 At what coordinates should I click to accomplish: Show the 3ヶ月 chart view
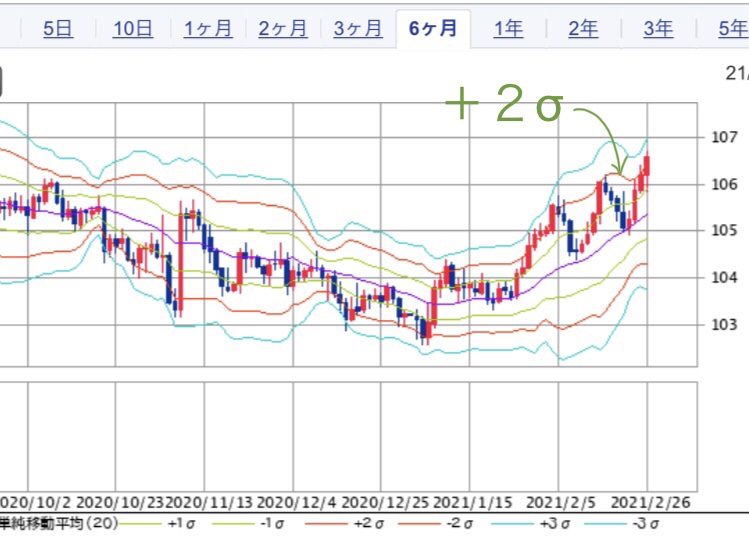coord(358,29)
